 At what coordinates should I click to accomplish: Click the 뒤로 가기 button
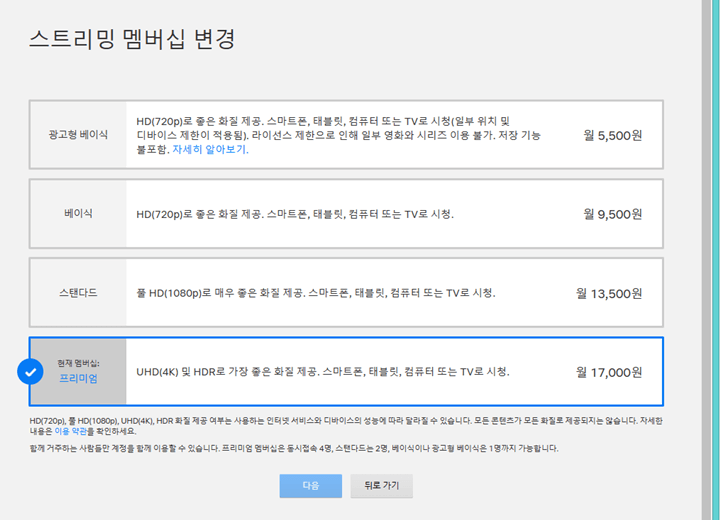pos(382,486)
